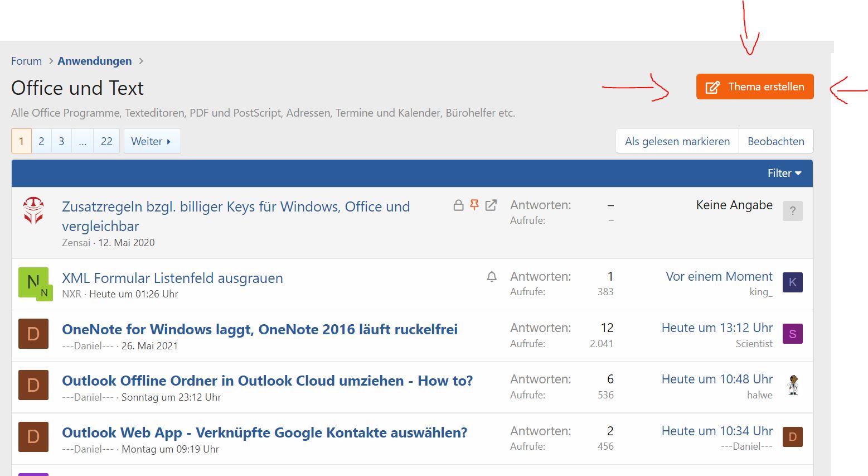Open NXR's green avatar
Image resolution: width=868 pixels, height=476 pixels.
(33, 282)
